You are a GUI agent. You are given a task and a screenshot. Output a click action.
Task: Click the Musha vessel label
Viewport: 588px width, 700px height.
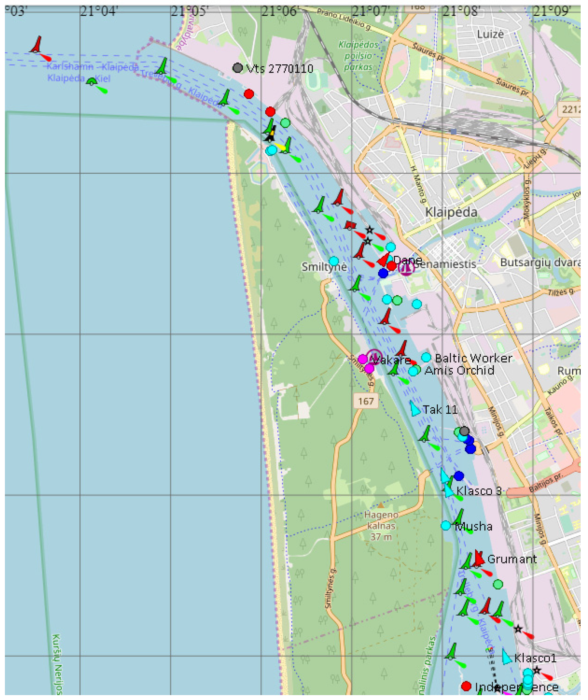tap(473, 526)
